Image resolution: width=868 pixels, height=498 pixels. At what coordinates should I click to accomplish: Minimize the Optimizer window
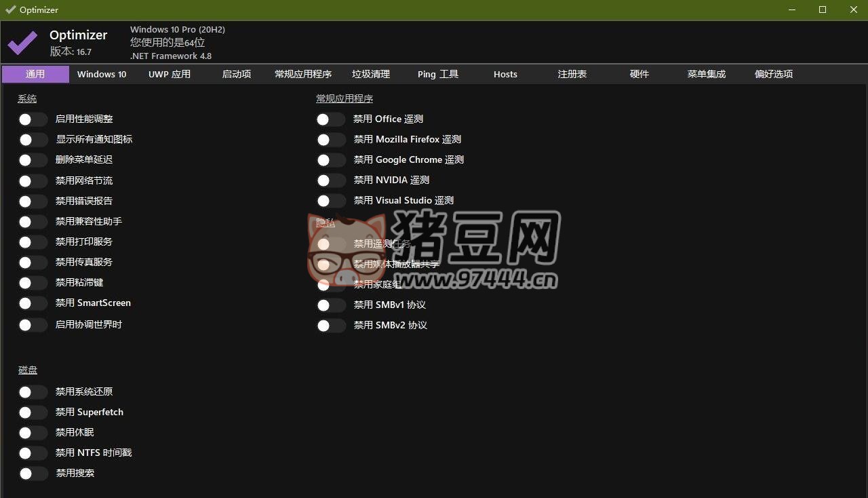(791, 9)
